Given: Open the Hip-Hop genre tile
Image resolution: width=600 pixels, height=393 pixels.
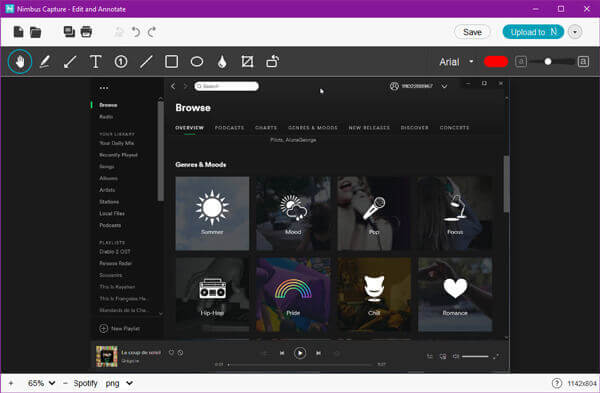Looking at the screenshot, I should click(x=212, y=295).
